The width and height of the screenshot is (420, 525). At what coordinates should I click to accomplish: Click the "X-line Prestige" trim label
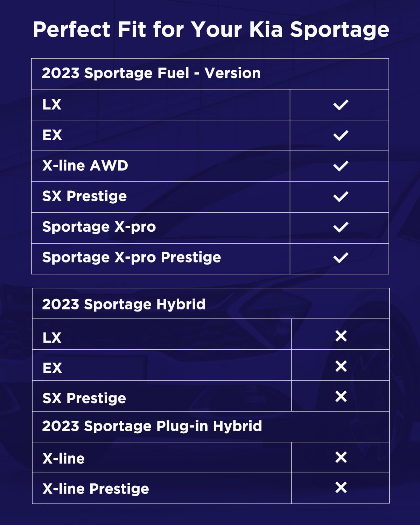coord(96,489)
